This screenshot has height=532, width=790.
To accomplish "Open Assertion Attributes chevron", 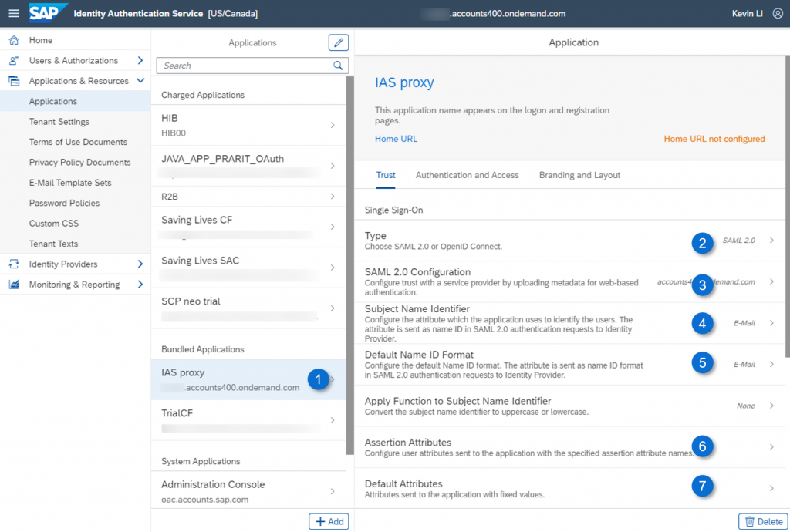I will [x=771, y=447].
